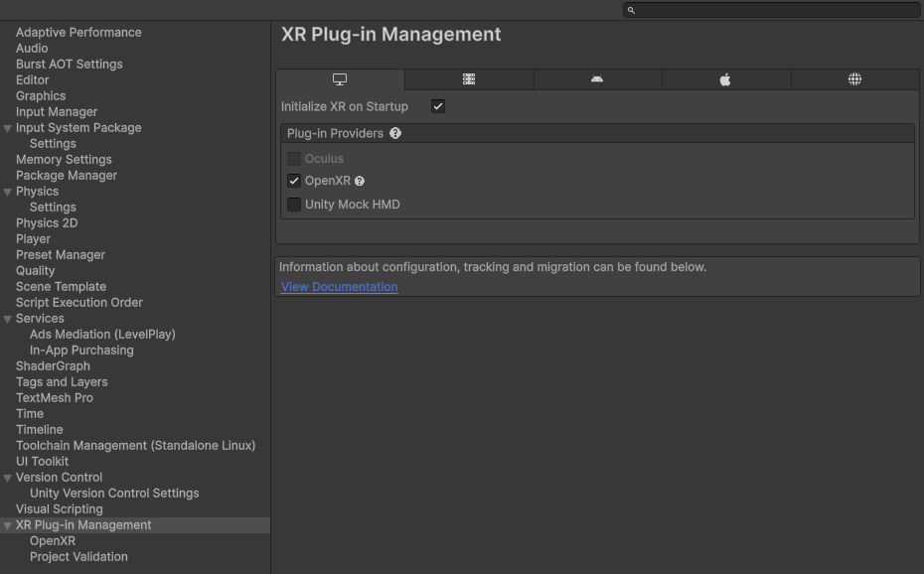Click the search magnifier icon
This screenshot has height=574, width=924.
click(631, 10)
